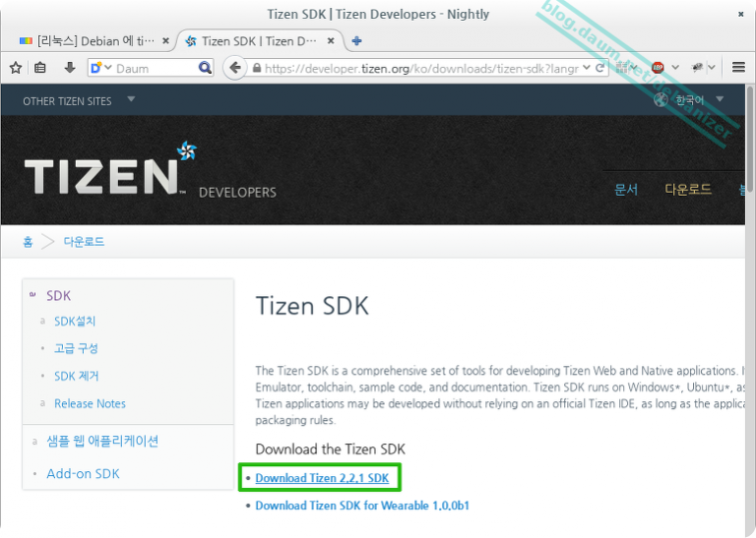Go back with the back arrow button

coord(235,68)
